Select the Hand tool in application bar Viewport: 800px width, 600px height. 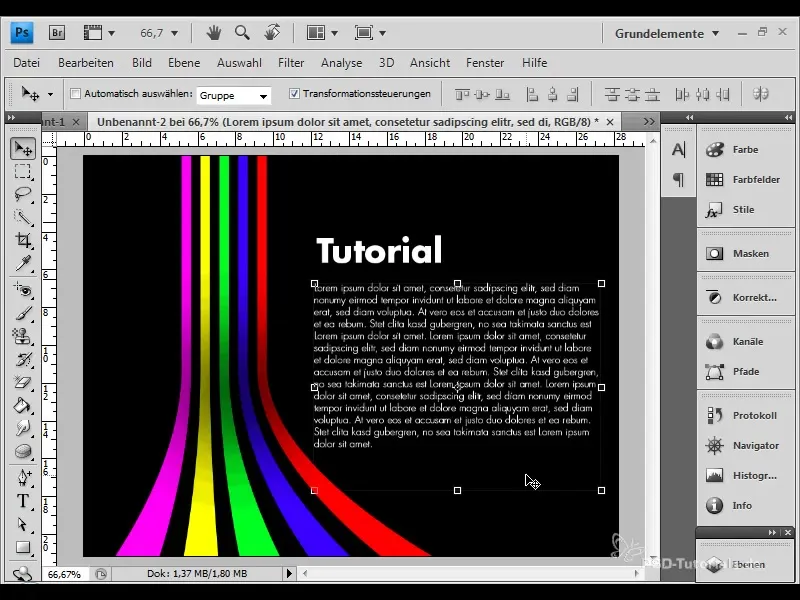214,33
